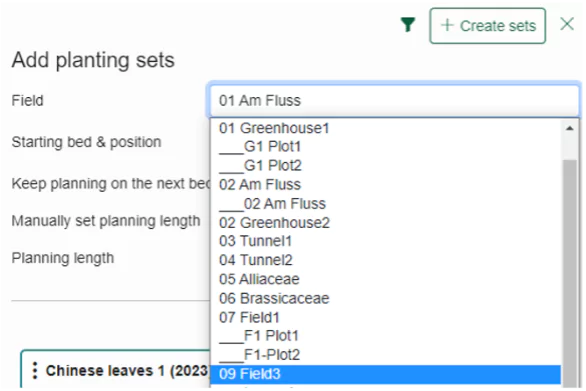Choose the G1 Plot1 option
This screenshot has width=586, height=391.
[x=386, y=147]
